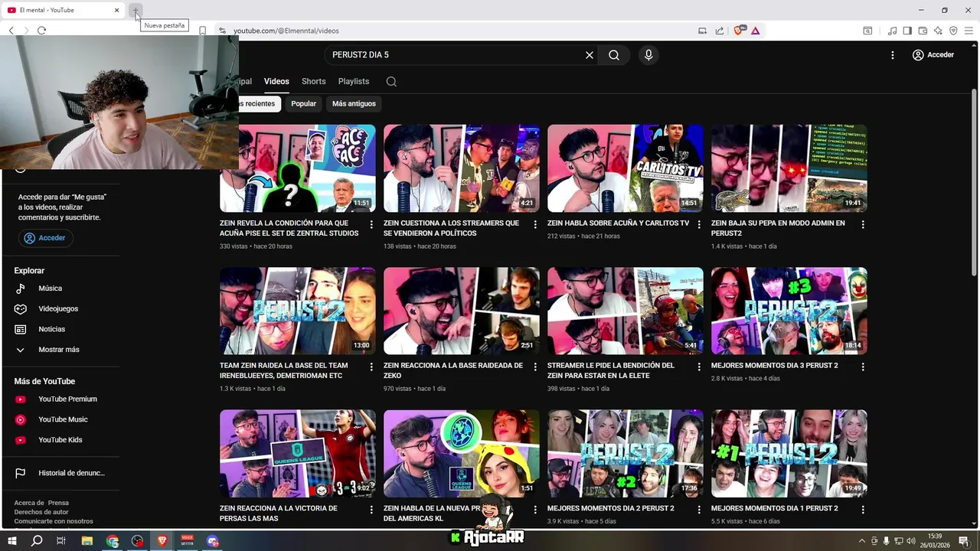
Task: Open YouTube settings three-dot menu
Action: point(892,55)
